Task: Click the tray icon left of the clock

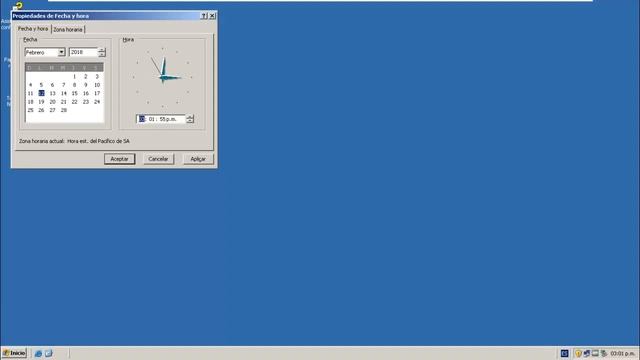Action: 604,353
